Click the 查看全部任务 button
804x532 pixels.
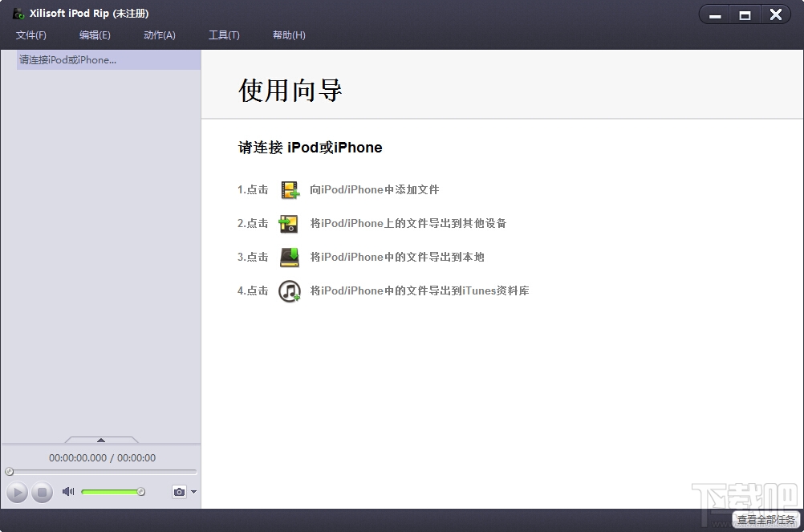coord(766,520)
